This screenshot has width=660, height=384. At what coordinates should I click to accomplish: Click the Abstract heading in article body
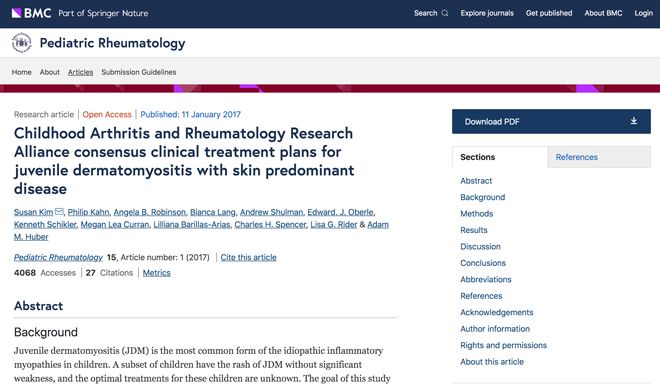[38, 306]
